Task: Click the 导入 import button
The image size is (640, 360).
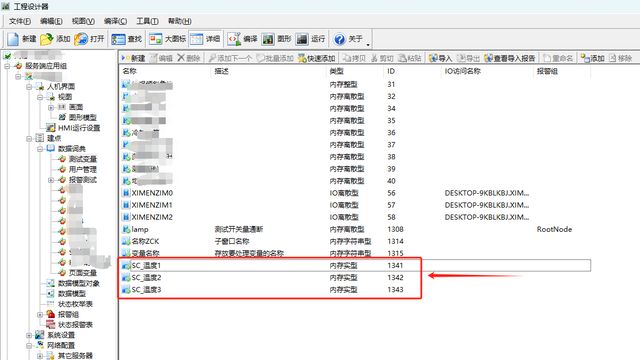Action: (440, 58)
